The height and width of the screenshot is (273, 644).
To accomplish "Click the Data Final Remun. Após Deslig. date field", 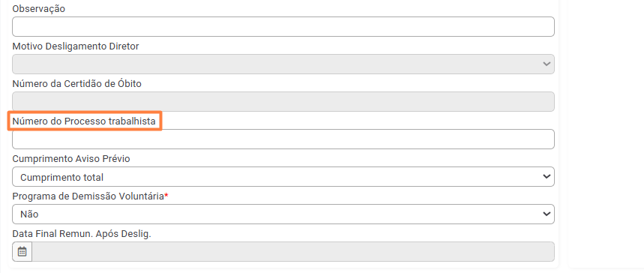I will pyautogui.click(x=293, y=251).
